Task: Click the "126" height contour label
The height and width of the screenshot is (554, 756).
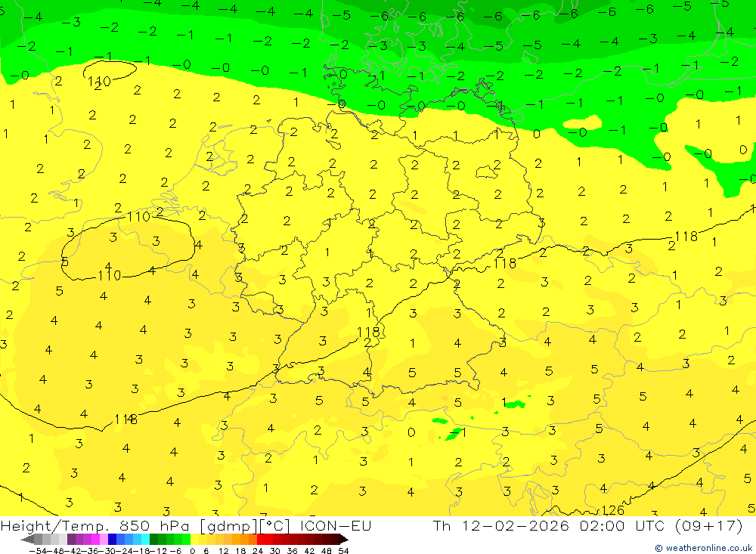Action: tap(613, 510)
